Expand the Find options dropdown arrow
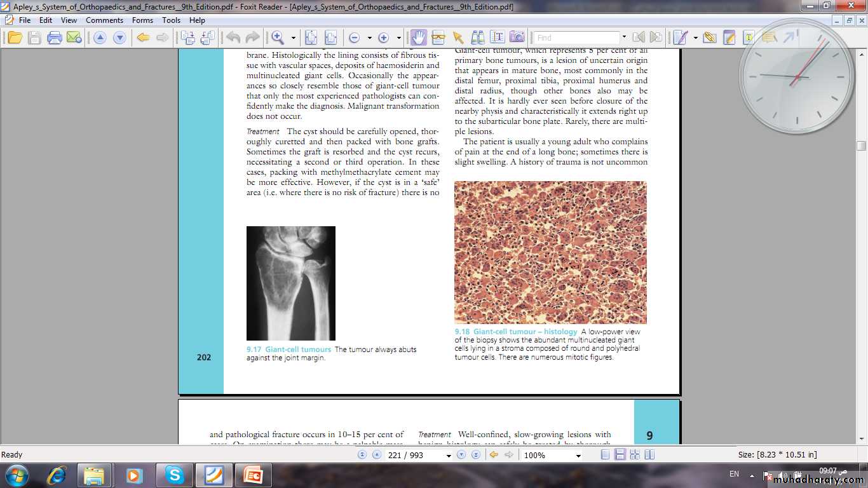This screenshot has height=488, width=868. tap(624, 37)
